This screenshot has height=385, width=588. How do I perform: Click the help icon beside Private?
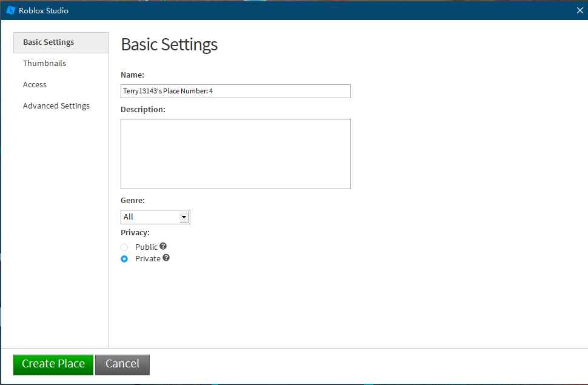point(166,258)
